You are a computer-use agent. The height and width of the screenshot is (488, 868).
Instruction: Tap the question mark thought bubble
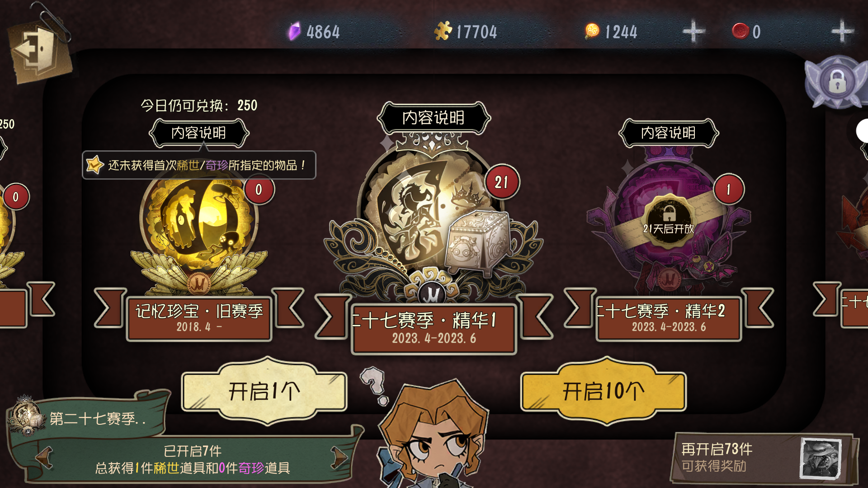374,385
